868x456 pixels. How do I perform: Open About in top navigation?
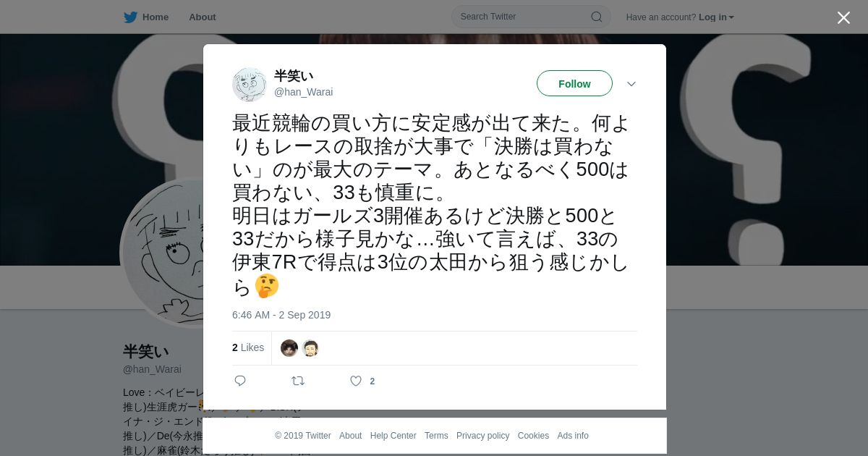click(203, 17)
